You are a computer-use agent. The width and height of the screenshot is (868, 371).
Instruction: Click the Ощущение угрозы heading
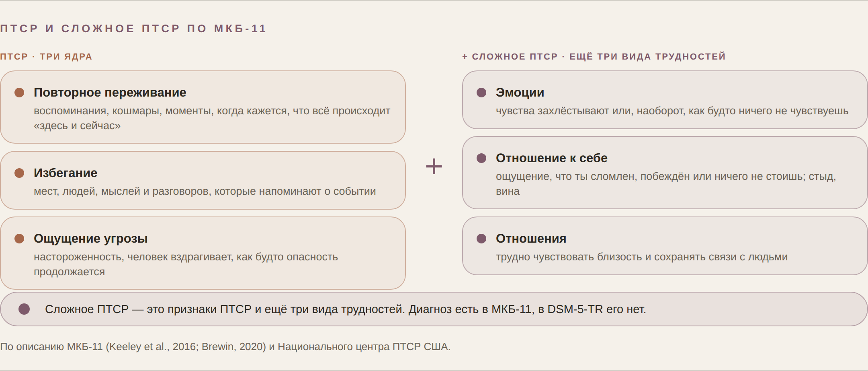click(91, 239)
